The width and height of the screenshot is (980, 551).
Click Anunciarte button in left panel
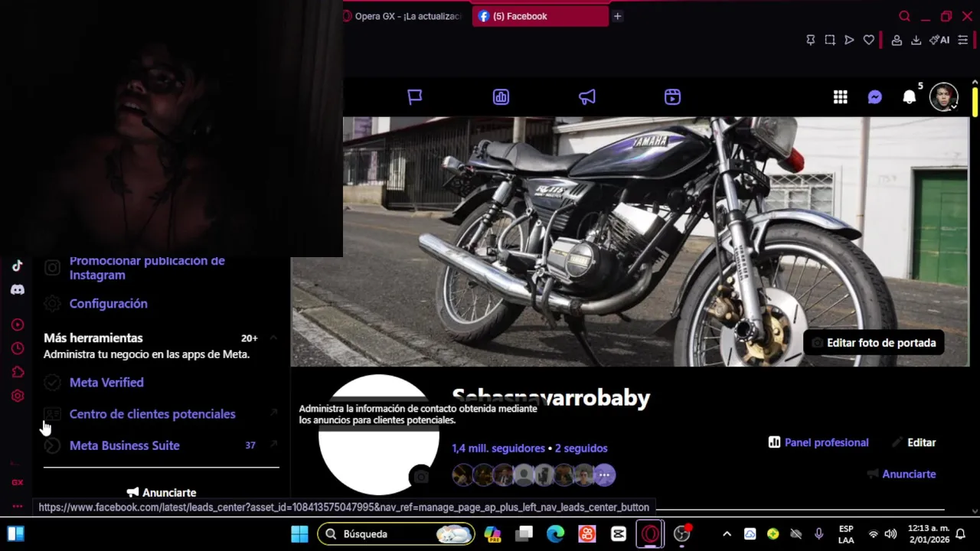tap(162, 493)
